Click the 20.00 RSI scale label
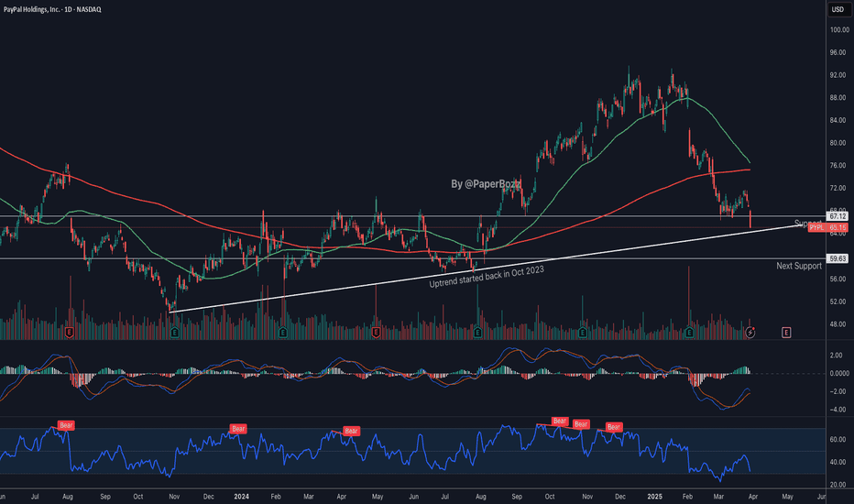854x504 pixels. (838, 485)
